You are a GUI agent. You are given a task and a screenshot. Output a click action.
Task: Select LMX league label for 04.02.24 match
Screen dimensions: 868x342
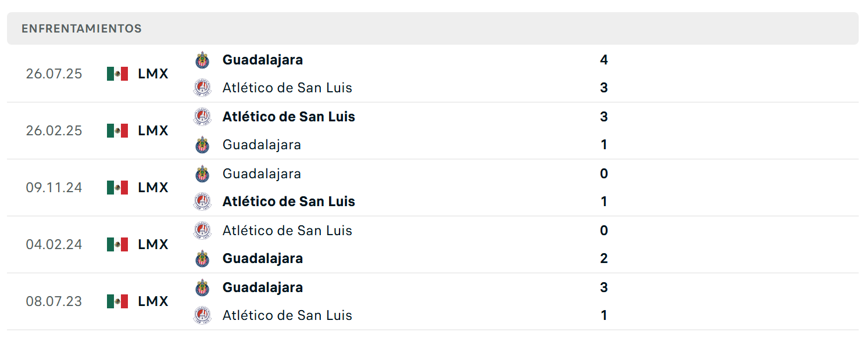(153, 244)
